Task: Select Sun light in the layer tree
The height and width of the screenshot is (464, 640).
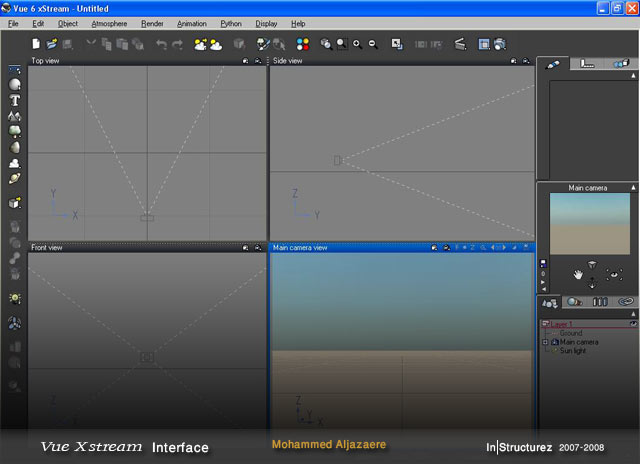Action: [x=573, y=351]
